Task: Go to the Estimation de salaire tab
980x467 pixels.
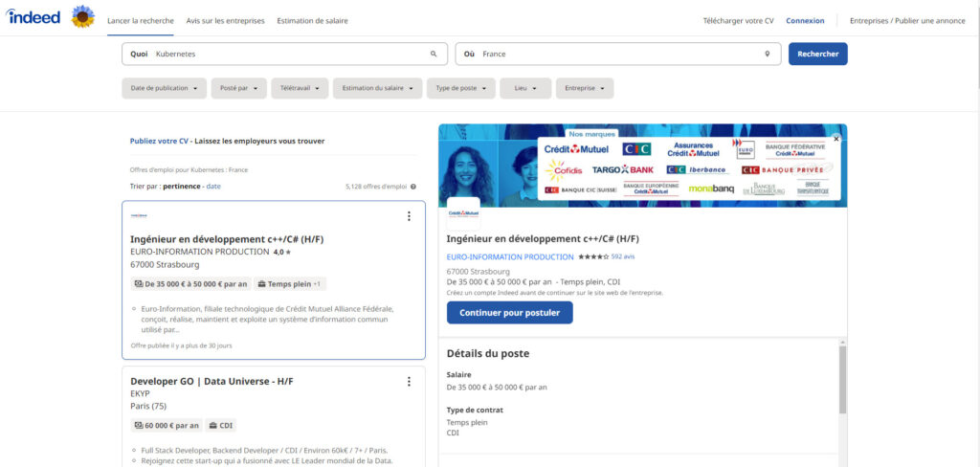Action: (313, 20)
